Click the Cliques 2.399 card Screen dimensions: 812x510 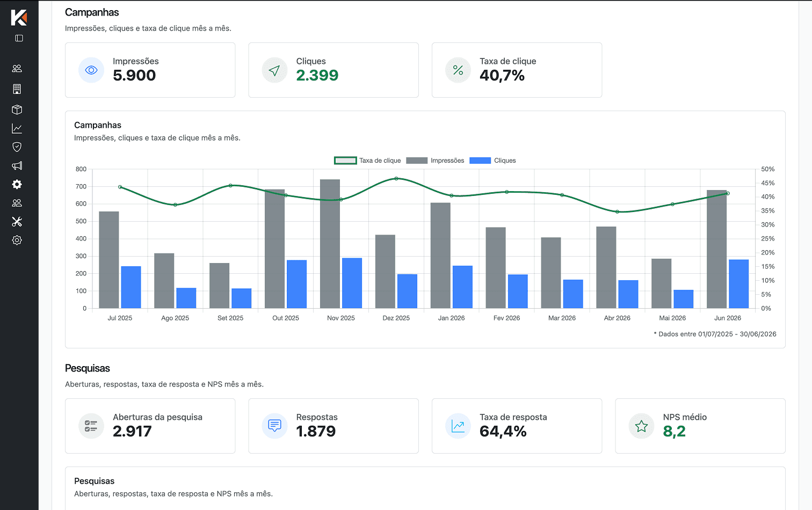tap(334, 70)
